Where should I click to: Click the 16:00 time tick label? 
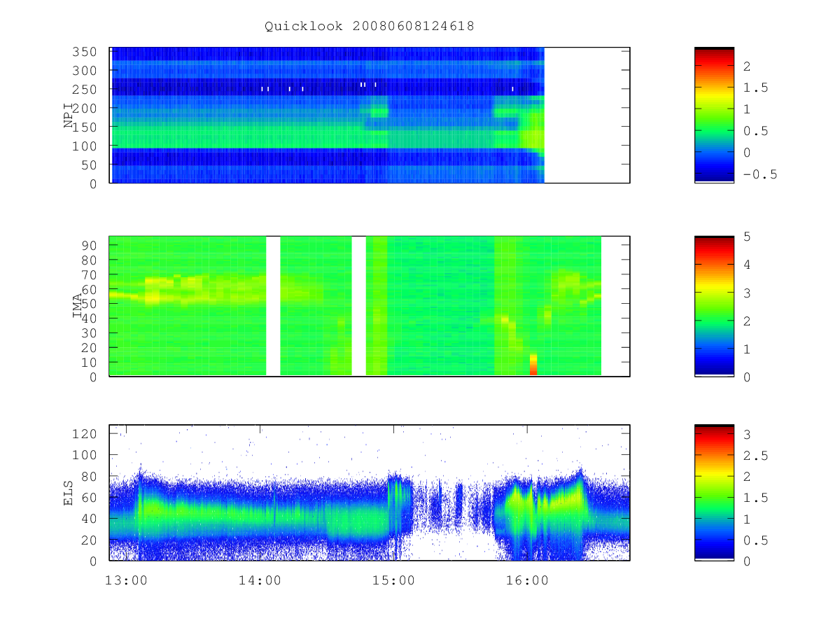528,580
